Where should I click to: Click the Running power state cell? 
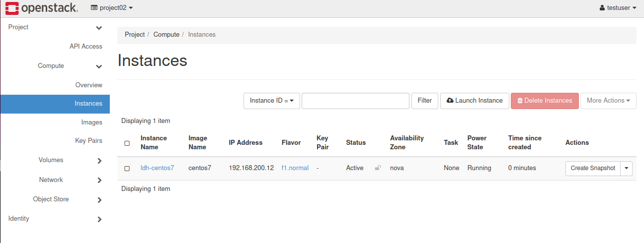[x=479, y=168]
